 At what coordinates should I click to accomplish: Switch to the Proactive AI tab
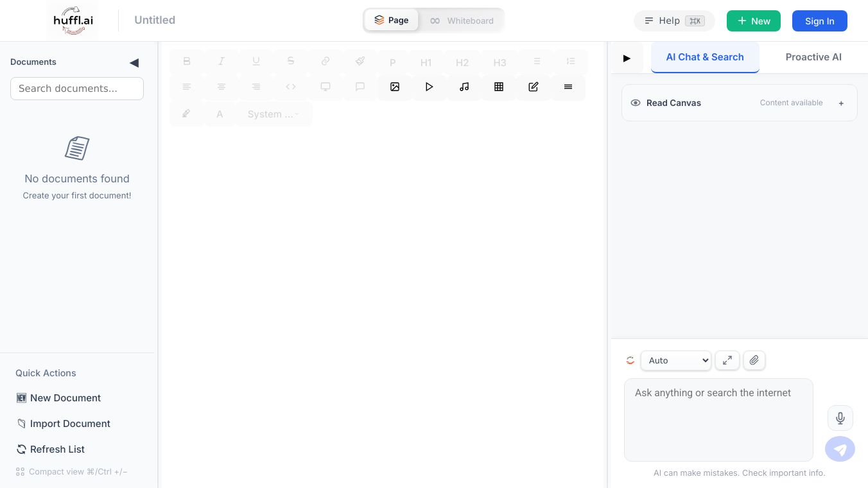click(813, 57)
